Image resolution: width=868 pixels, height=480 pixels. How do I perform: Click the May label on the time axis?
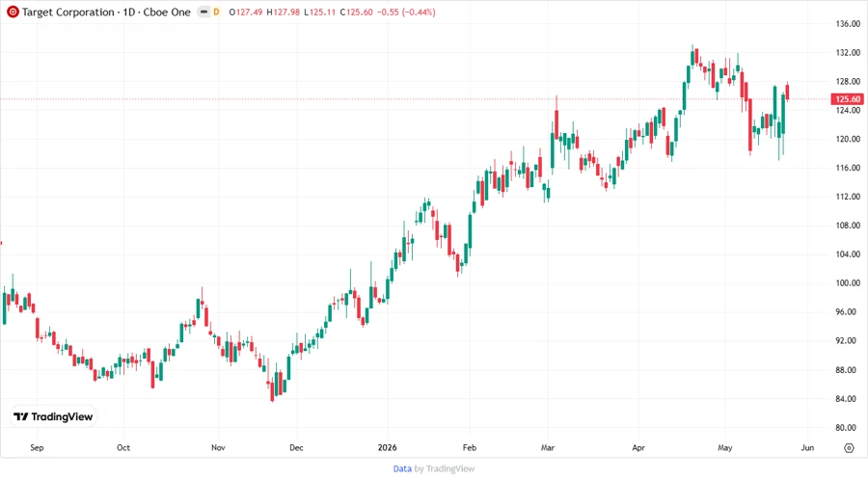click(725, 447)
